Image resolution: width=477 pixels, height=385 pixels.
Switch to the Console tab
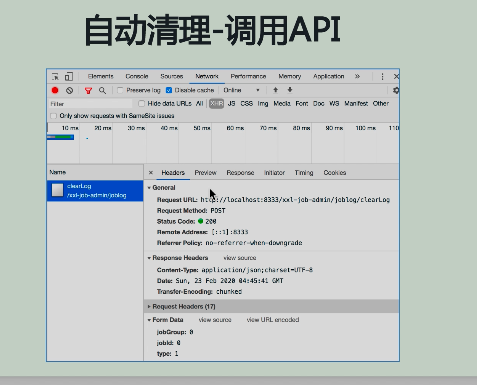[137, 76]
